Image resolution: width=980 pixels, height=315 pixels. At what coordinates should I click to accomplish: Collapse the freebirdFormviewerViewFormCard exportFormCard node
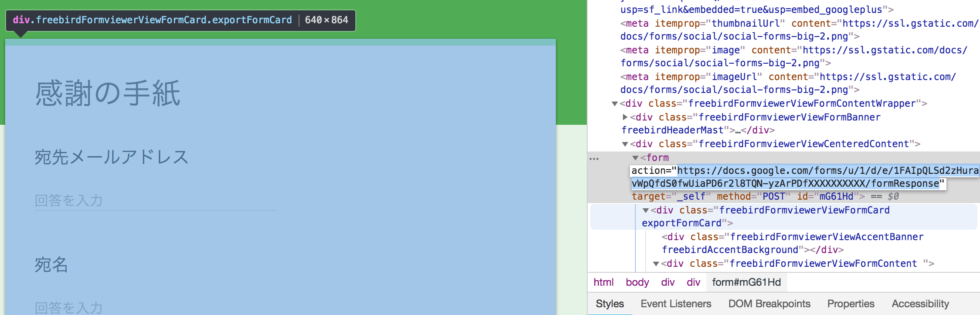pyautogui.click(x=646, y=210)
